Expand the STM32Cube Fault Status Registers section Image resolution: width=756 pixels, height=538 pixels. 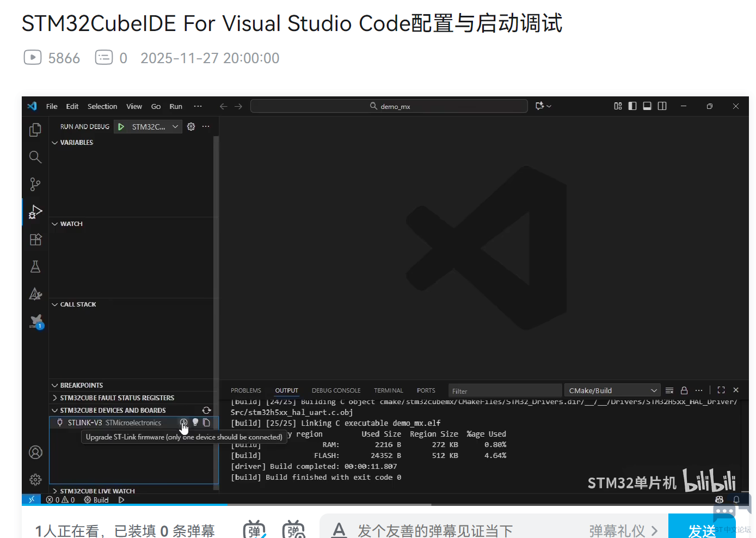(117, 398)
